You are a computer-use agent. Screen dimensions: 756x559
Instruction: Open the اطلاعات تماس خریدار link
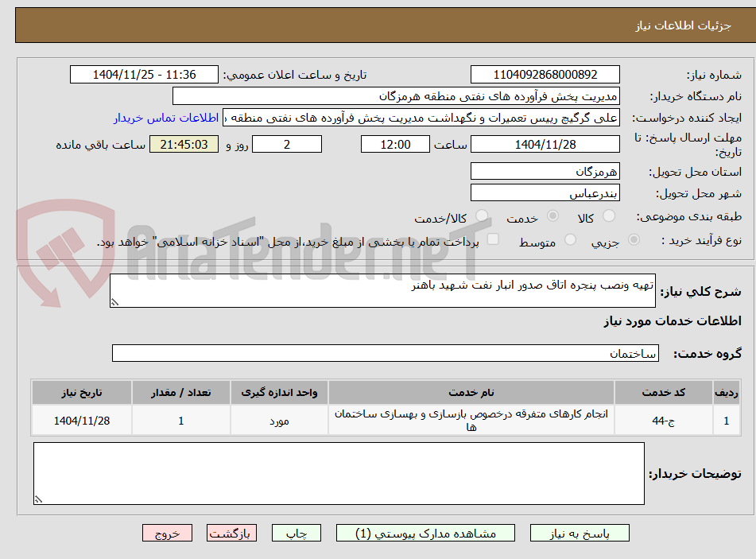[166, 118]
